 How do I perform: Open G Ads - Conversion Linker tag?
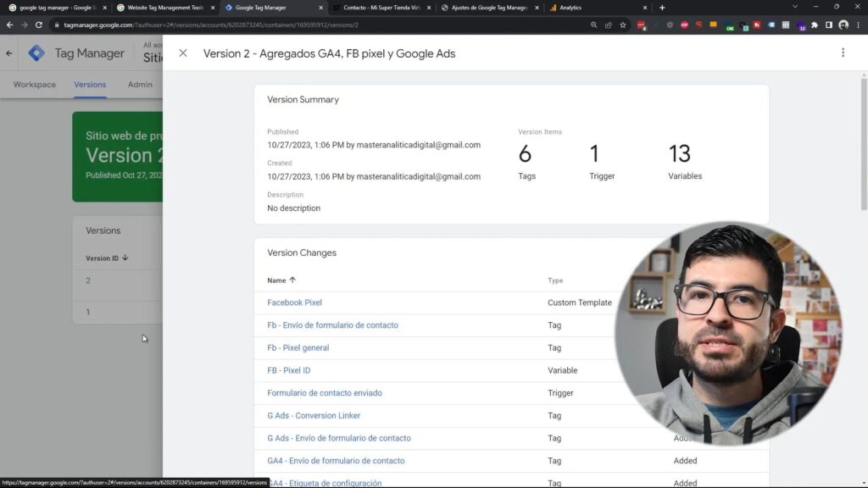pyautogui.click(x=314, y=415)
